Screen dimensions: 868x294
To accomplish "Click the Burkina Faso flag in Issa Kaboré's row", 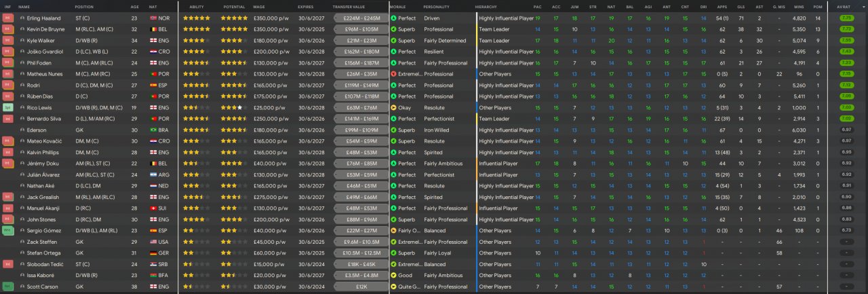I will pyautogui.click(x=153, y=276).
